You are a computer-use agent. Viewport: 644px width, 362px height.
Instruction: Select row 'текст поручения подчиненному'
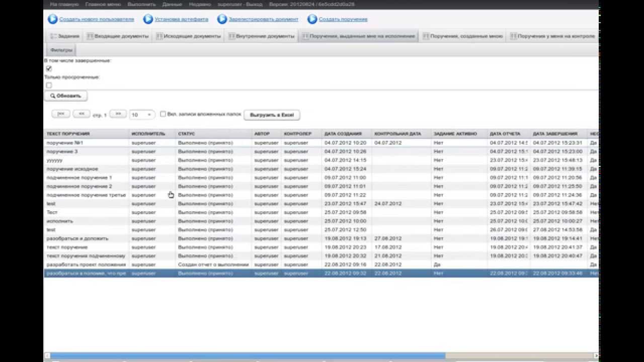tap(321, 256)
